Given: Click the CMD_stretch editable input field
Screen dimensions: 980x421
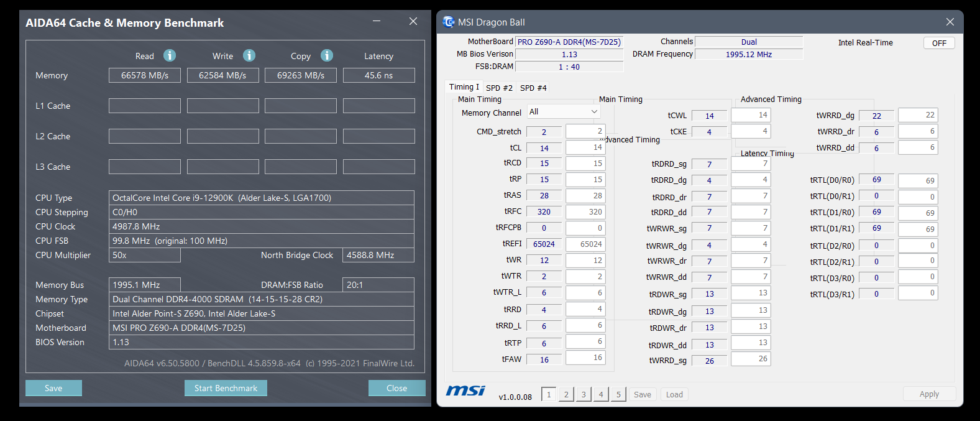Looking at the screenshot, I should (x=585, y=131).
